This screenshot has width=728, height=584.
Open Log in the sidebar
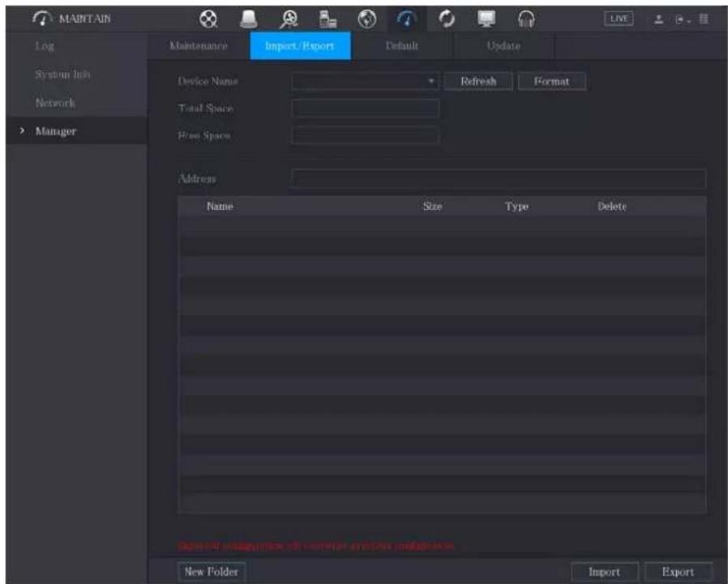(45, 46)
